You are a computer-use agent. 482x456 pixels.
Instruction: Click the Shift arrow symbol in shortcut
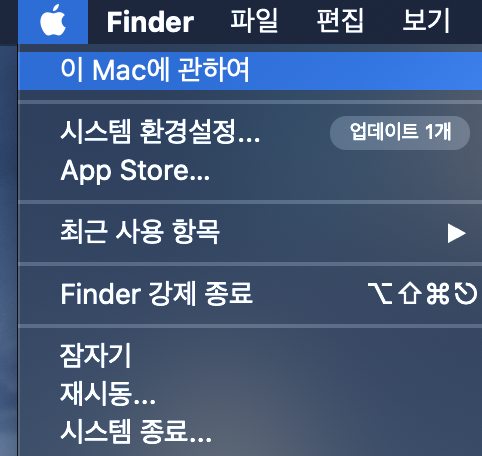(x=409, y=294)
